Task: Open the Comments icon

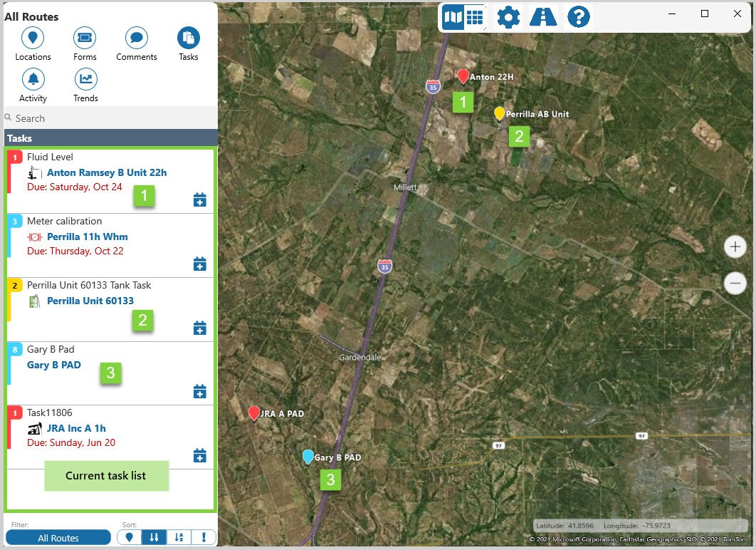Action: (x=137, y=38)
